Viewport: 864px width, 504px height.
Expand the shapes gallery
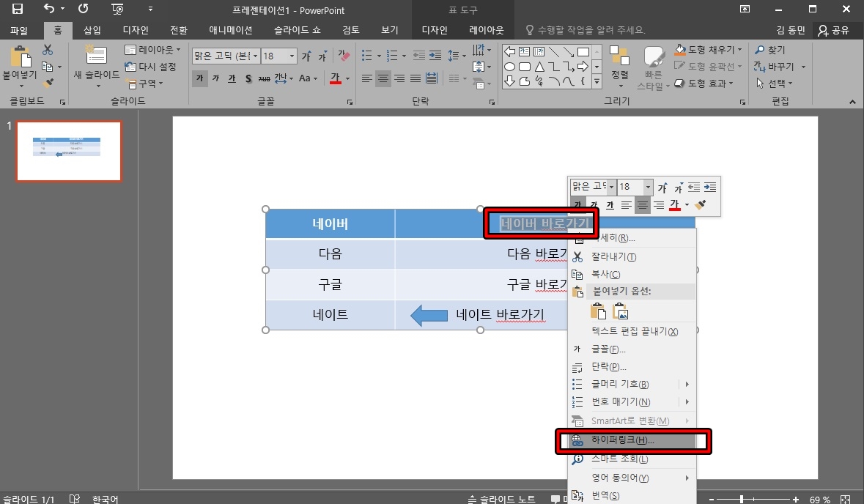pyautogui.click(x=597, y=82)
